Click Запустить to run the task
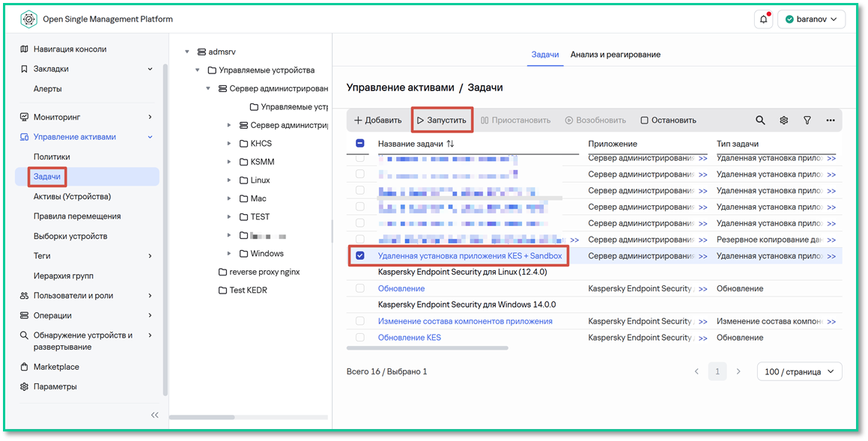The height and width of the screenshot is (441, 868). click(442, 120)
